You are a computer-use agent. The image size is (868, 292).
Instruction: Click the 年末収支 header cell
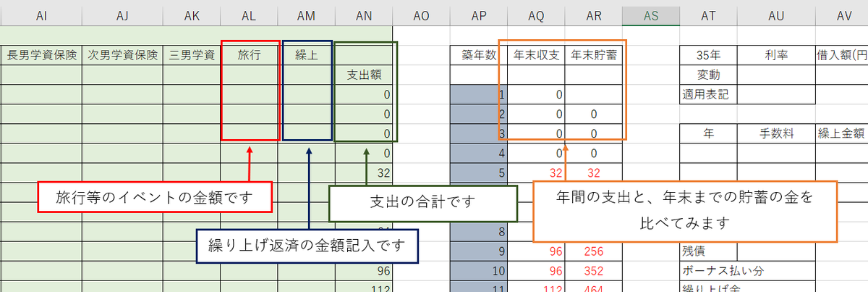(536, 54)
